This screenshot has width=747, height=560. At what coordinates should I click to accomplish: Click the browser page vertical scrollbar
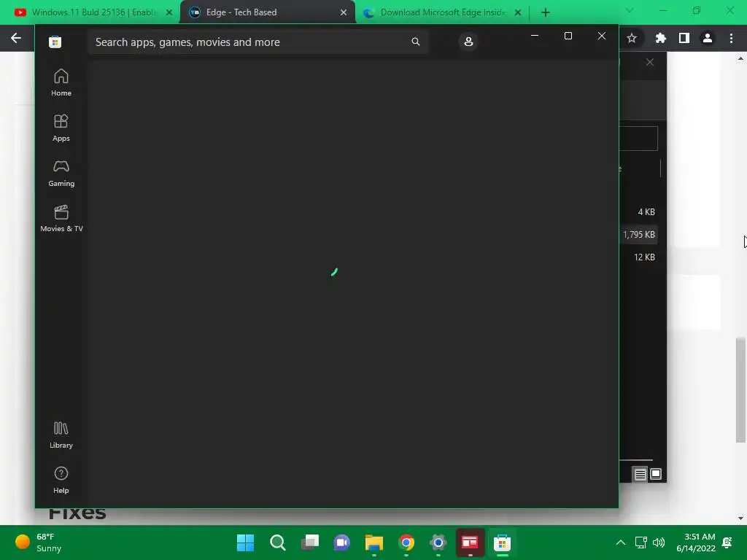pos(740,390)
